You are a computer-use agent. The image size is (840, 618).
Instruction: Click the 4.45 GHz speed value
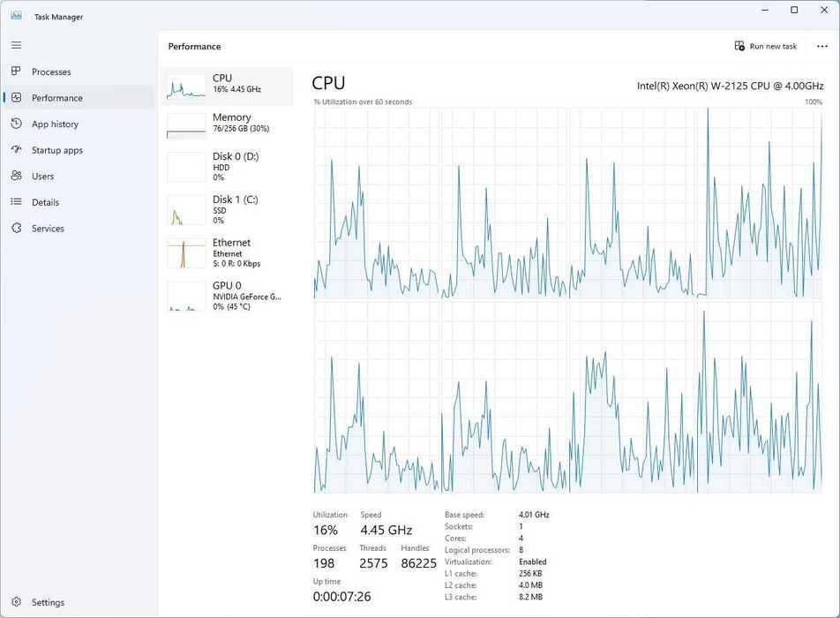point(386,530)
